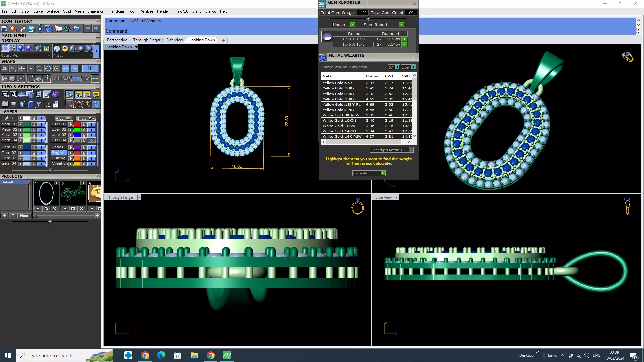The height and width of the screenshot is (362, 644).
Task: Click the User 01 red color swatch
Action: (77, 124)
